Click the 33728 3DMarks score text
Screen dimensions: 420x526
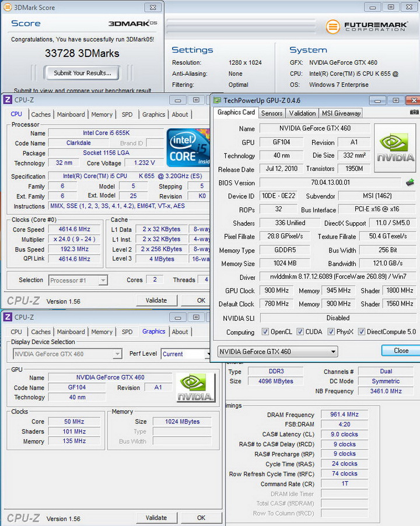[x=82, y=53]
